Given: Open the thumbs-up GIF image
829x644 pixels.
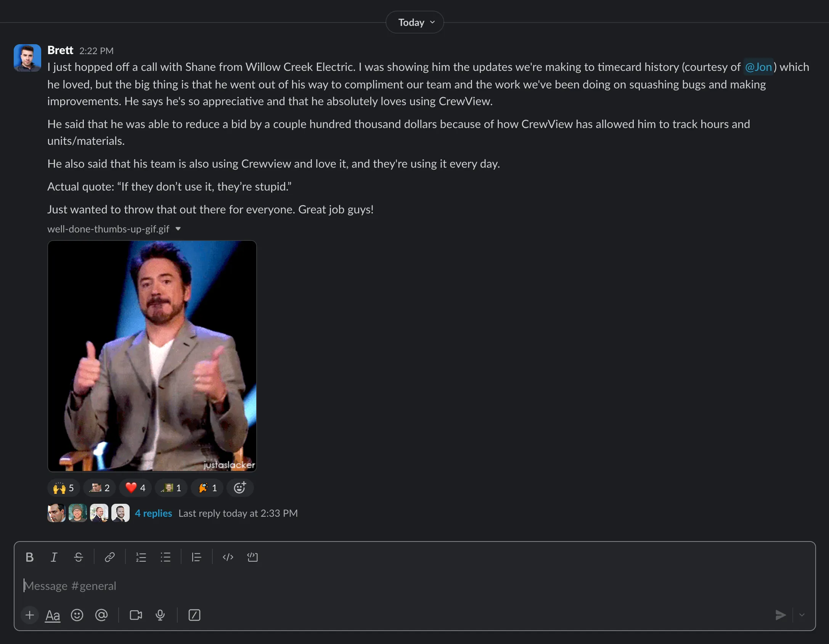Looking at the screenshot, I should point(152,356).
